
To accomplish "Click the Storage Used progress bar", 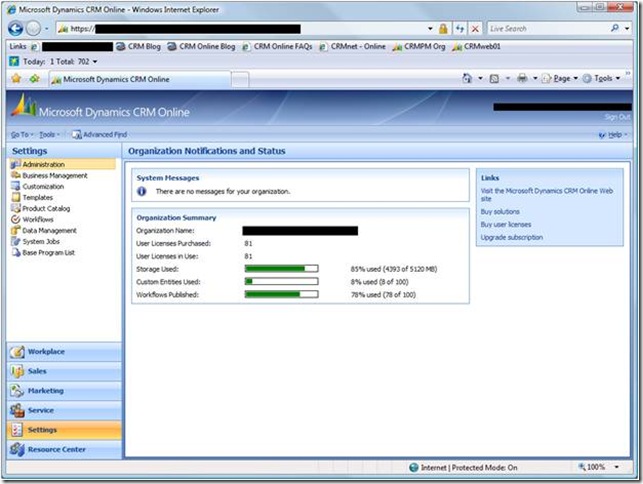I will tap(281, 269).
